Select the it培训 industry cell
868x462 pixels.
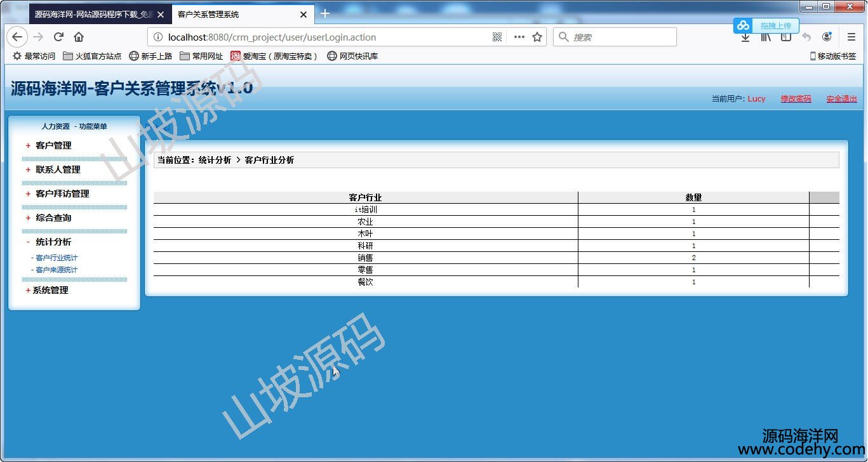[x=366, y=209]
